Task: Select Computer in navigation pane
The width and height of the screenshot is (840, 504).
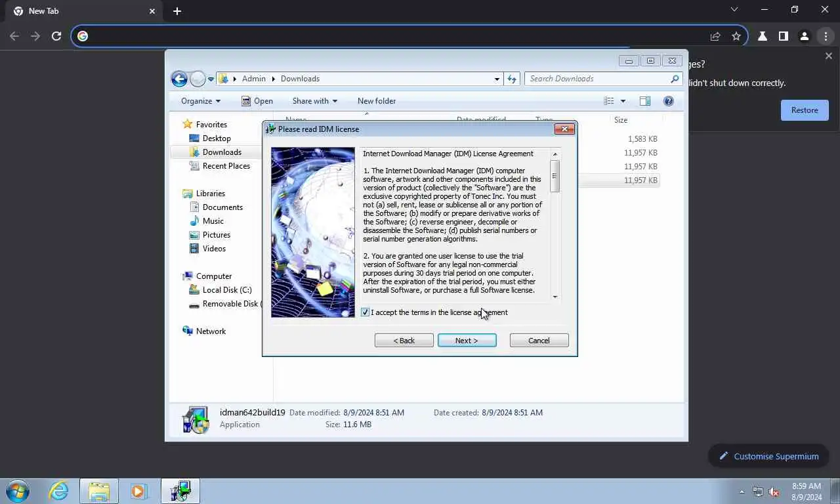Action: 213,276
